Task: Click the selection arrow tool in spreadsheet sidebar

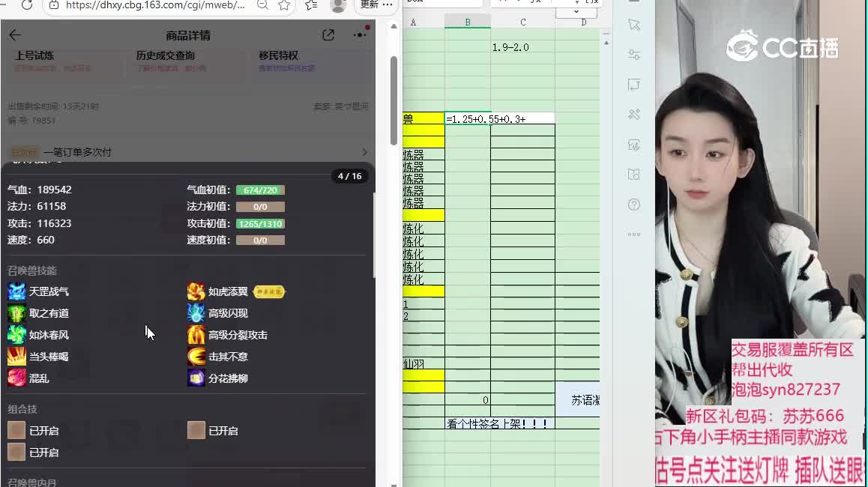Action: click(x=634, y=25)
